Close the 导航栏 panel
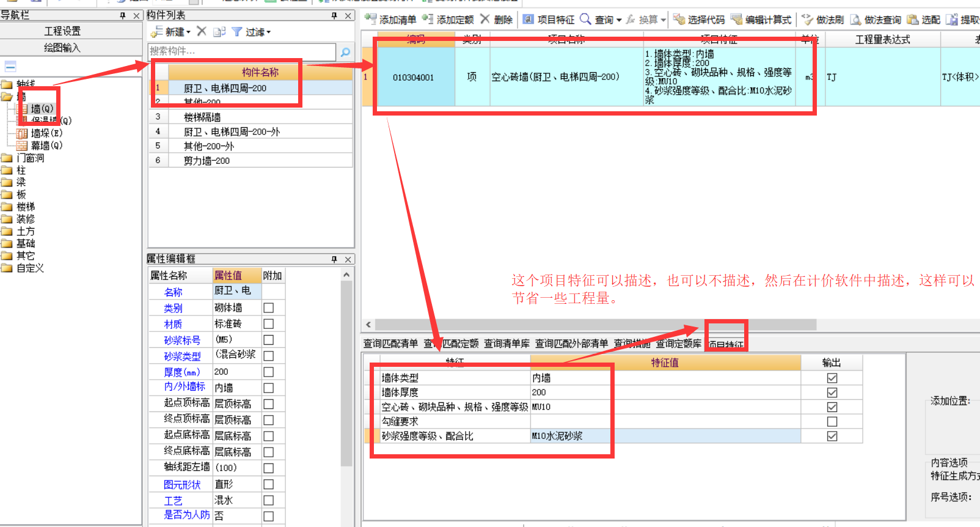Screen dimensions: 980x527 [x=136, y=15]
